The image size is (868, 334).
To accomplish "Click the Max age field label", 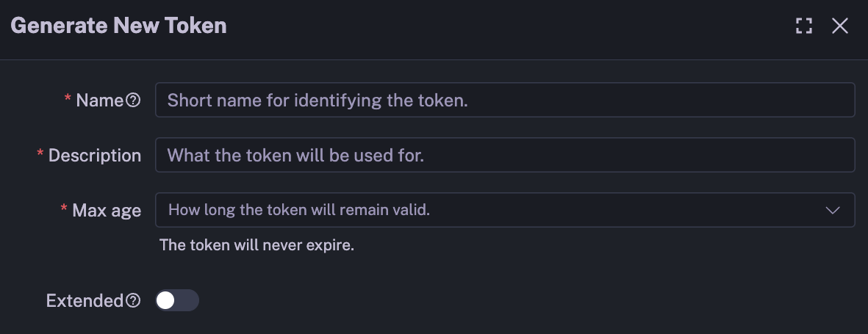I will [107, 211].
